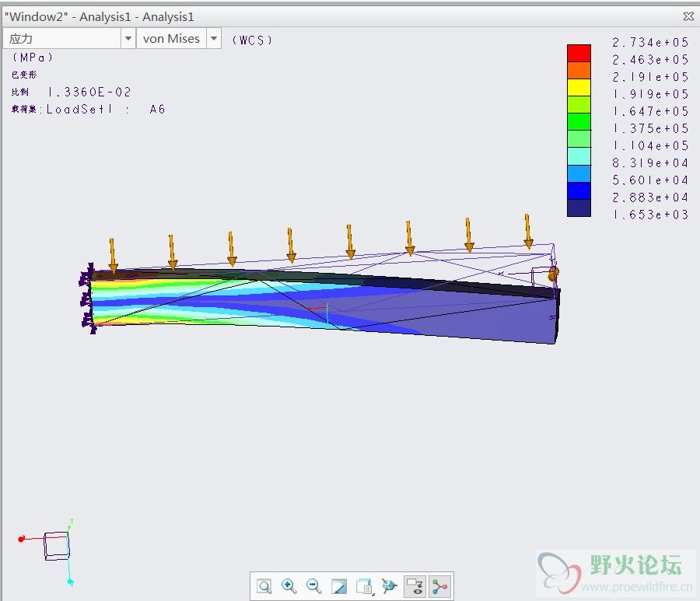This screenshot has height=601, width=700.
Task: Click the first load arrow at beam's fixed end
Action: coord(113,255)
